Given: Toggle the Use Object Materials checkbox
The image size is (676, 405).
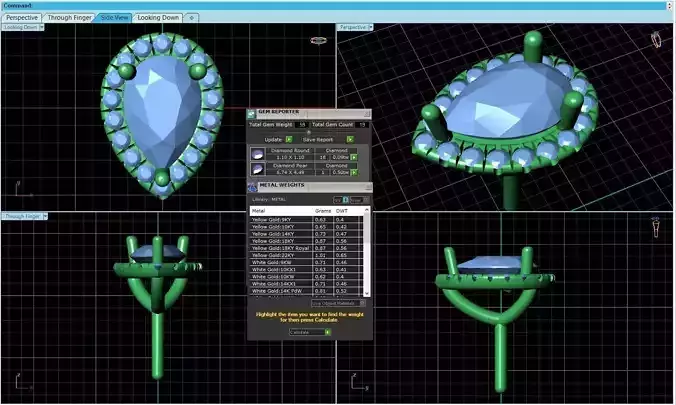Looking at the screenshot, I should click(362, 303).
